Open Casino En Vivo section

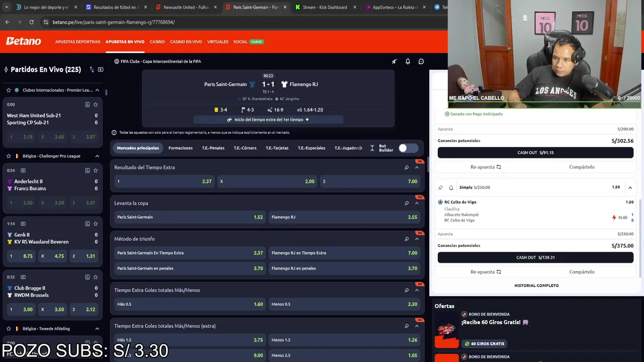click(x=186, y=42)
